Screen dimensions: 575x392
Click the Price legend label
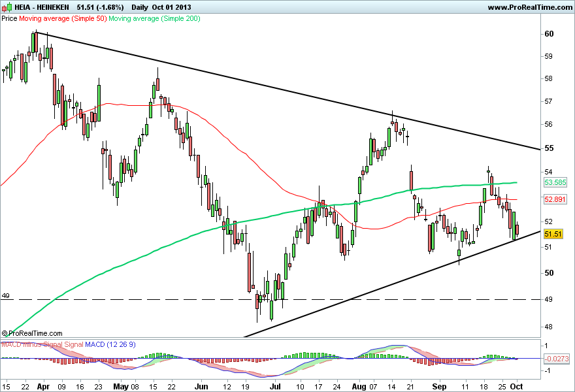[x=9, y=18]
